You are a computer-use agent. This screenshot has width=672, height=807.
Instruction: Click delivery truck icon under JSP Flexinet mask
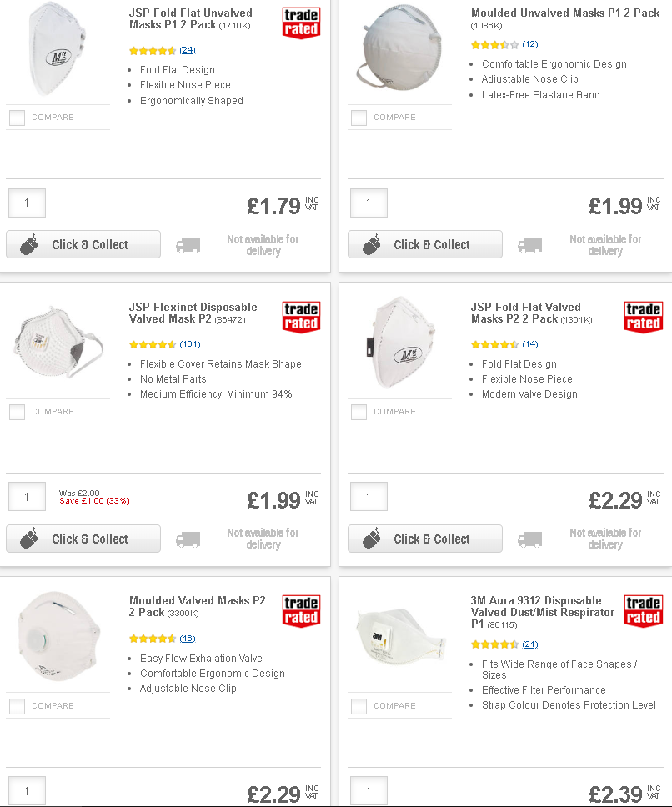coord(188,539)
